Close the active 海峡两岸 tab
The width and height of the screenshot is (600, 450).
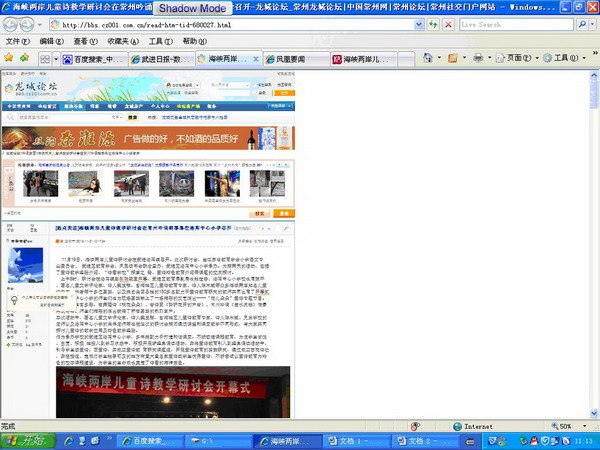(256, 59)
